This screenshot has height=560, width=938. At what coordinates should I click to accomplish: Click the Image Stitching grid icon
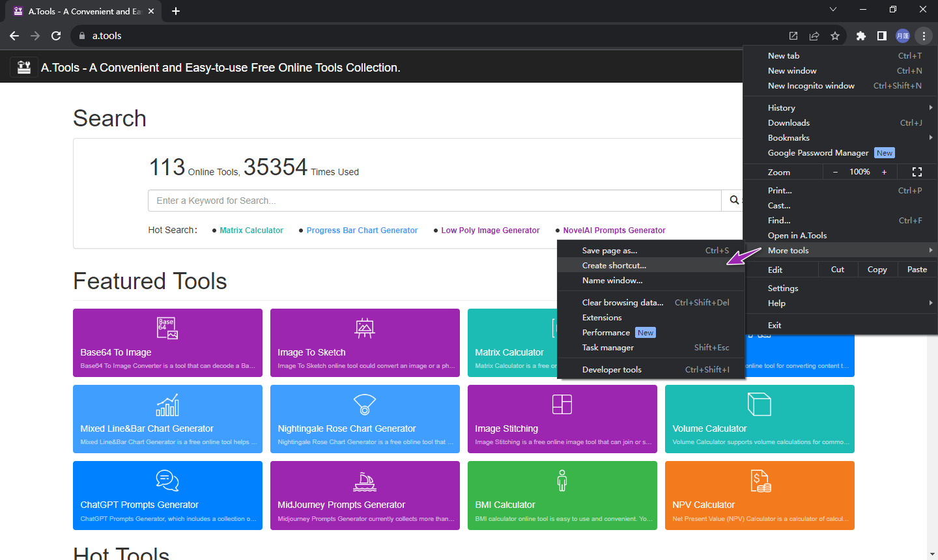tap(562, 404)
